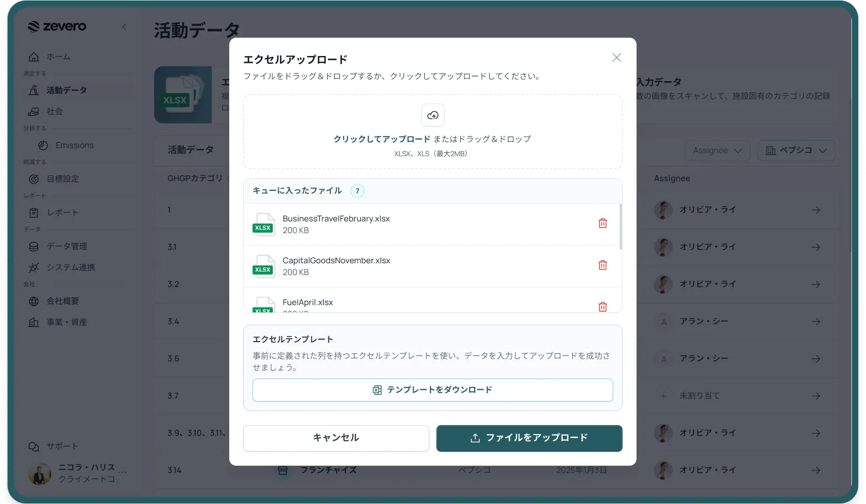Click テンプレートをダウンロード button
Screen dimensions: 866x504
(433, 390)
